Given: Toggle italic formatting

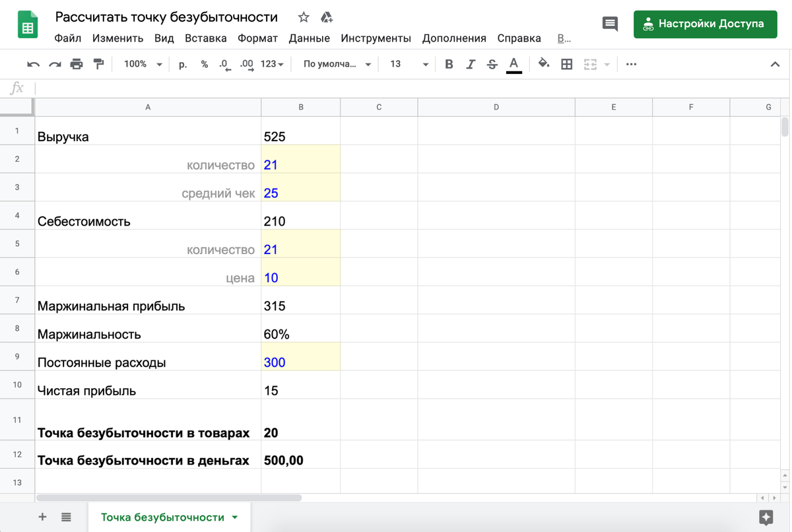Looking at the screenshot, I should tap(471, 64).
